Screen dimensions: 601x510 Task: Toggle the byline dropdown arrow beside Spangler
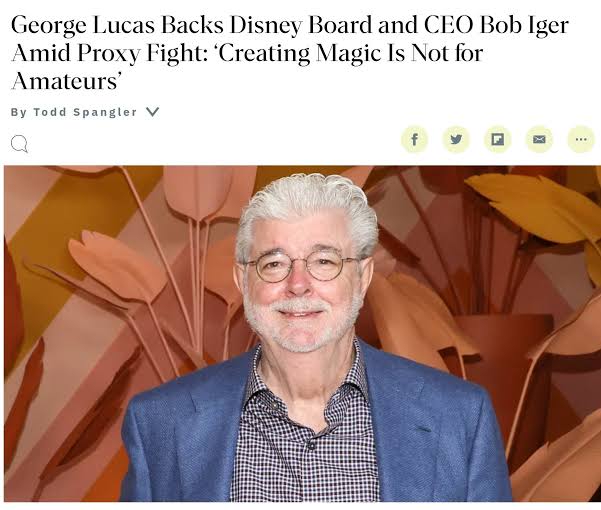click(153, 112)
